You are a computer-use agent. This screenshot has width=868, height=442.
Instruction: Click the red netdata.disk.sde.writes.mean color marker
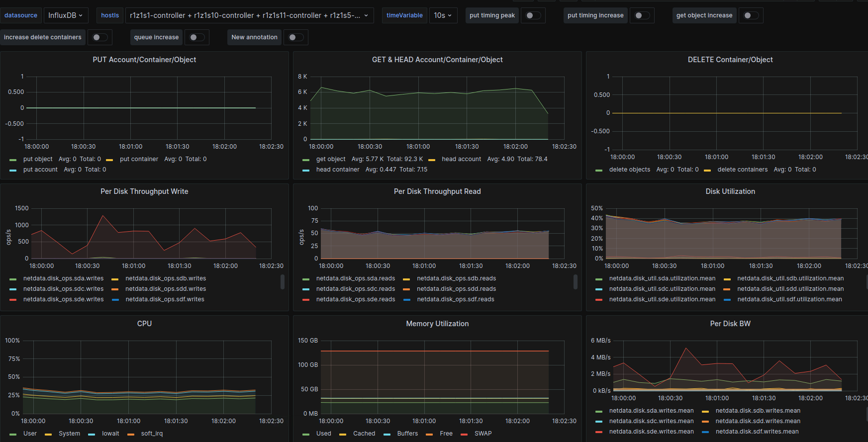[x=599, y=432]
